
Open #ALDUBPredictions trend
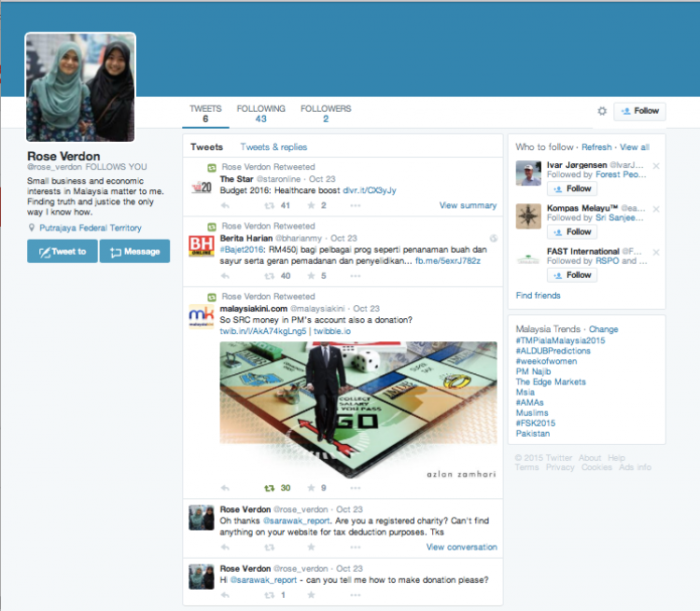point(553,351)
